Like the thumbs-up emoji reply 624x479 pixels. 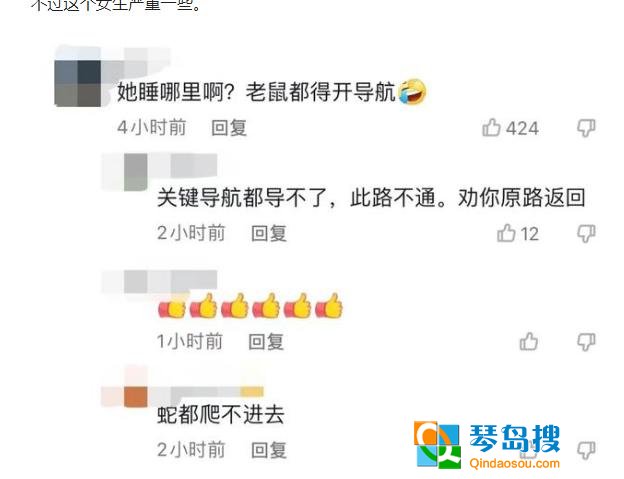(529, 342)
